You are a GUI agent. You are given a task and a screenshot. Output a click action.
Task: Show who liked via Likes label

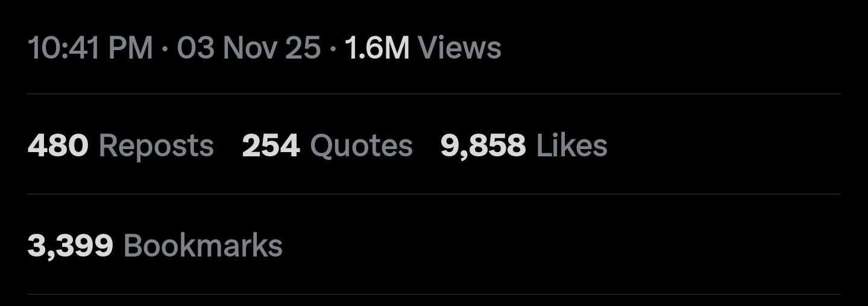click(x=571, y=146)
